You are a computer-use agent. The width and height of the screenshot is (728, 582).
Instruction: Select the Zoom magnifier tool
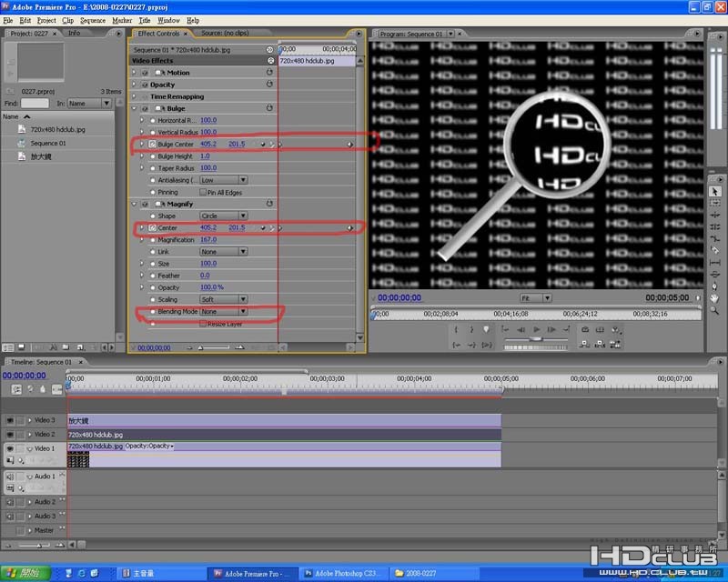(714, 310)
